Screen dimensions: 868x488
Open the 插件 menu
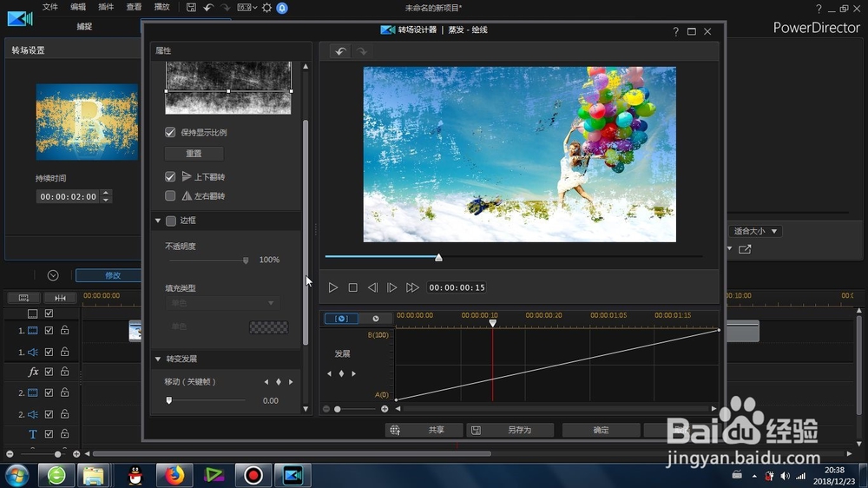tap(106, 7)
